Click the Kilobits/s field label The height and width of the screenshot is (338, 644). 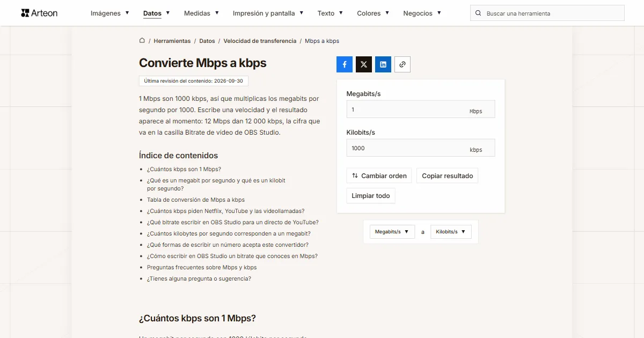[361, 133]
